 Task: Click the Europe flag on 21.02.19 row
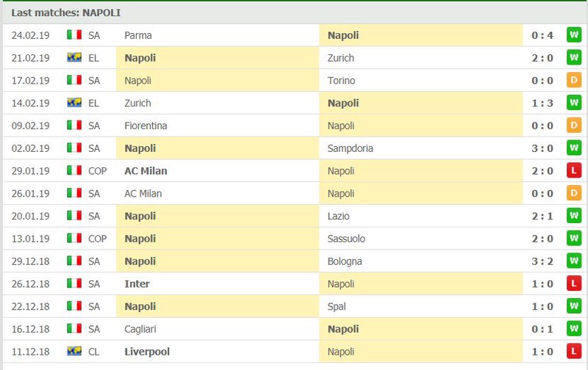pyautogui.click(x=74, y=57)
